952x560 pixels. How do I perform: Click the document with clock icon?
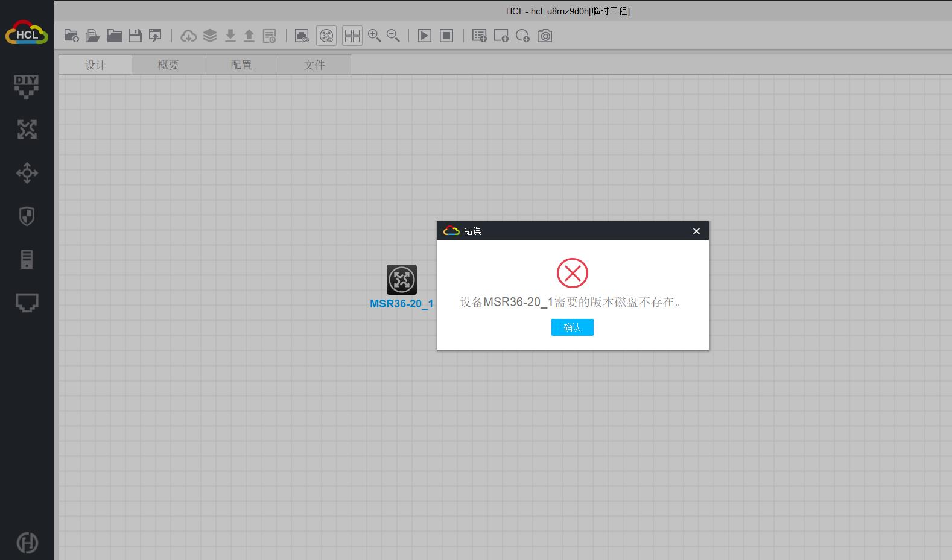click(270, 36)
